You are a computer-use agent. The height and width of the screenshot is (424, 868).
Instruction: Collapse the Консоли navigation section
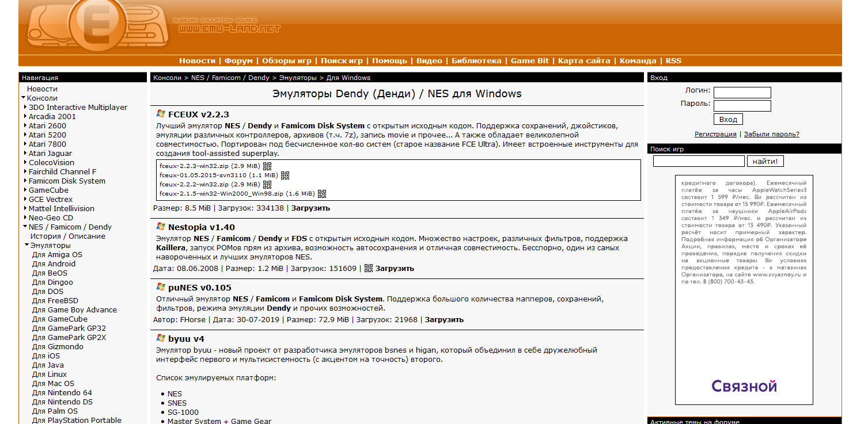click(x=24, y=98)
